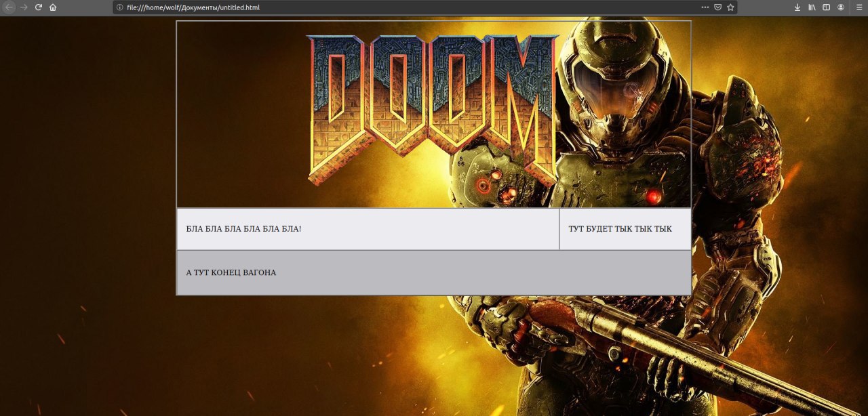Open the Downloads panel
The height and width of the screenshot is (416, 868).
pyautogui.click(x=797, y=7)
